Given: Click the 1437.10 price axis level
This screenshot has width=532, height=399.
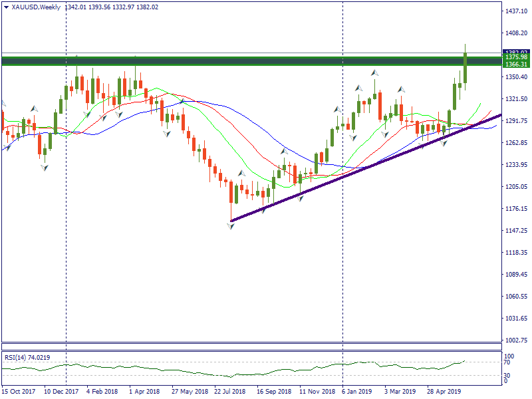Looking at the screenshot, I should point(516,11).
